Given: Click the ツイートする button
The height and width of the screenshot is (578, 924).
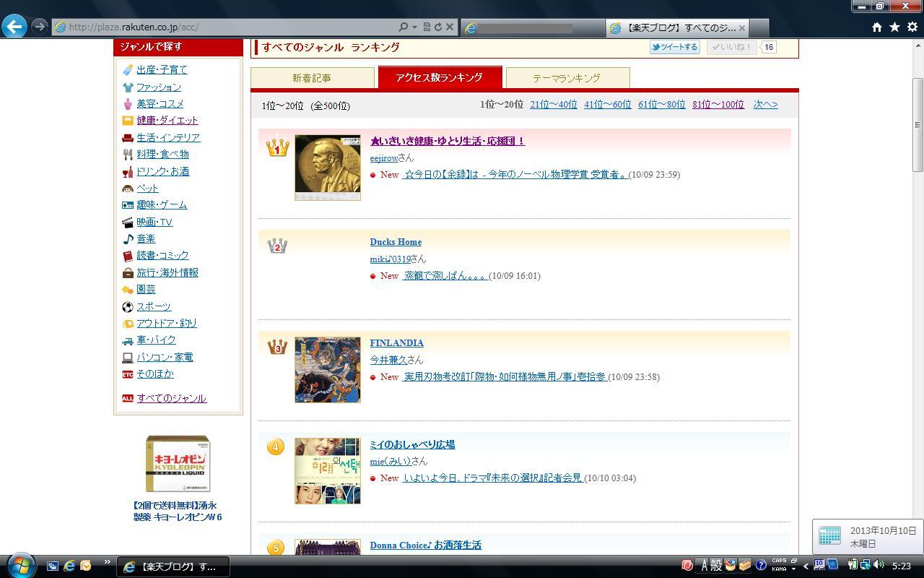Looking at the screenshot, I should (674, 47).
